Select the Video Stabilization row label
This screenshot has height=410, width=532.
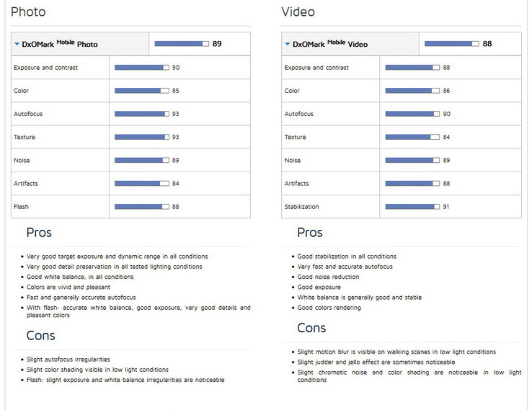301,207
